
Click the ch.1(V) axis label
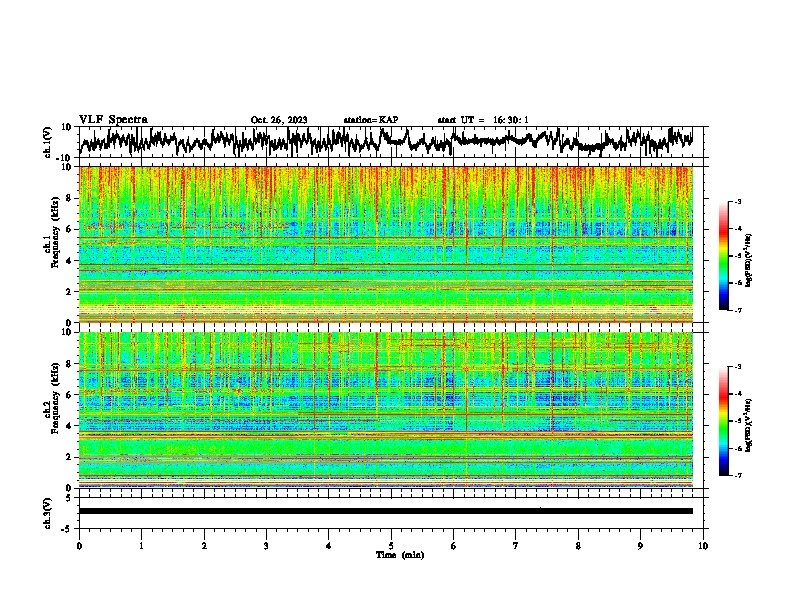coord(48,142)
